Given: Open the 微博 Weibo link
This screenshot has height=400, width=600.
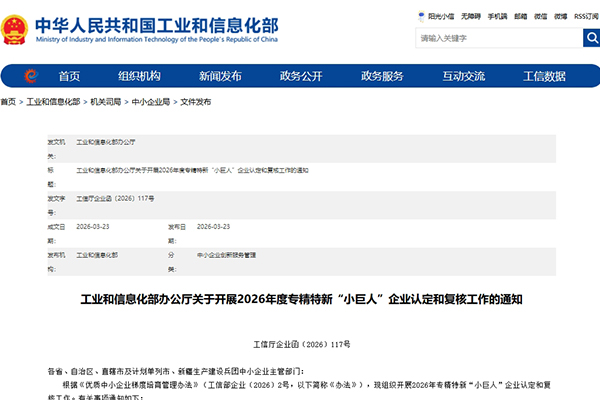Looking at the screenshot, I should [561, 16].
